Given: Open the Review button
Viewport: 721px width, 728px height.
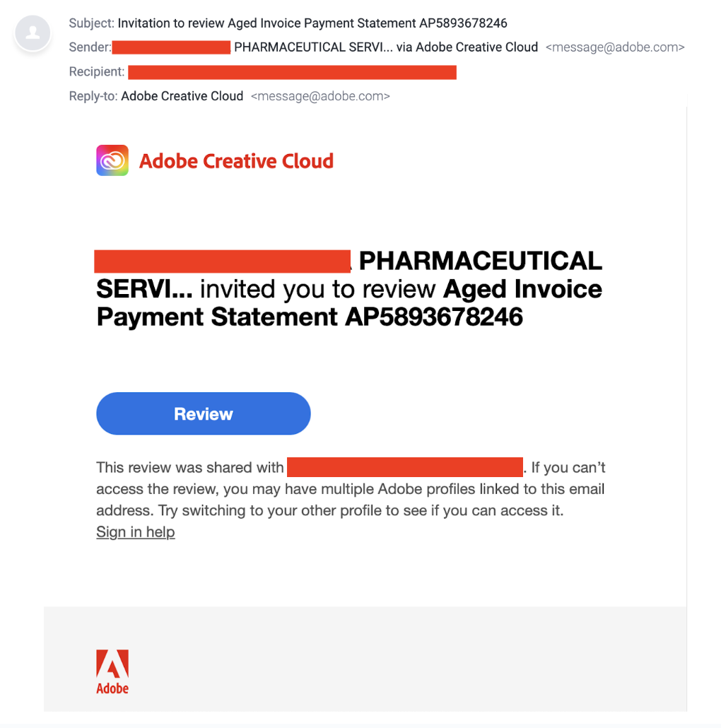Looking at the screenshot, I should click(x=204, y=413).
